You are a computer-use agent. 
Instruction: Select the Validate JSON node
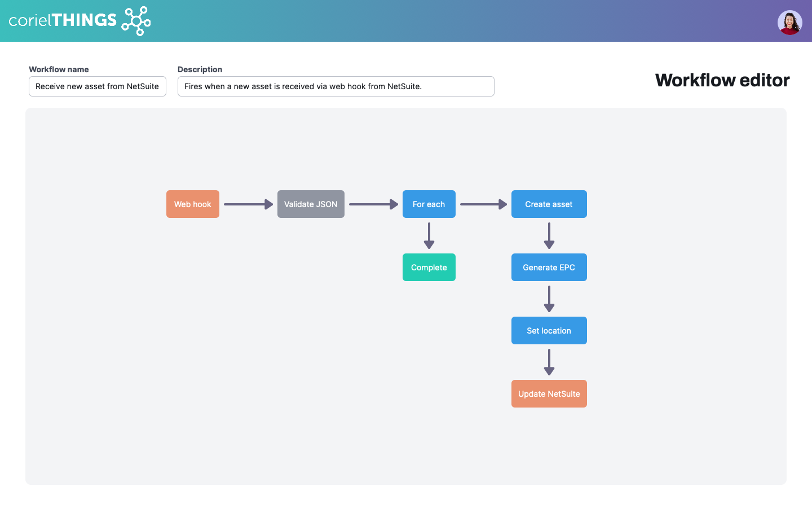pyautogui.click(x=311, y=204)
